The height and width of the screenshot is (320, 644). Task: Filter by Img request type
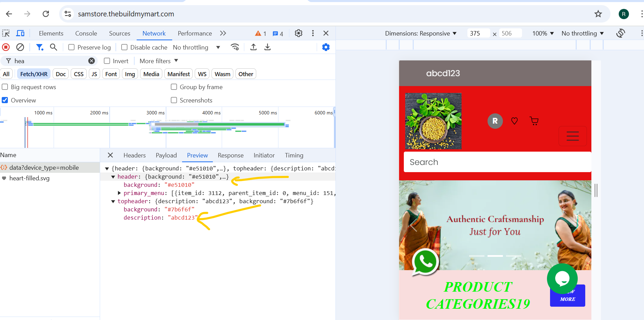point(130,74)
